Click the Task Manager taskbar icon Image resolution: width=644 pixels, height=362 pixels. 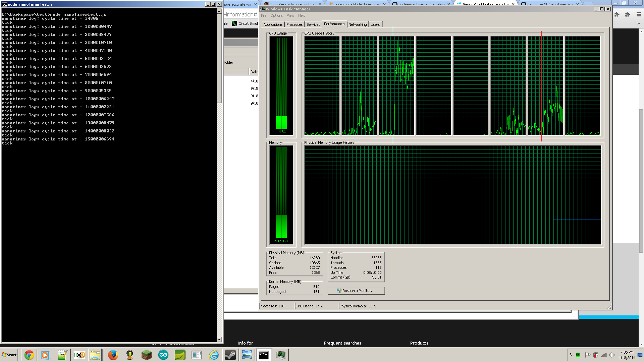tap(281, 355)
